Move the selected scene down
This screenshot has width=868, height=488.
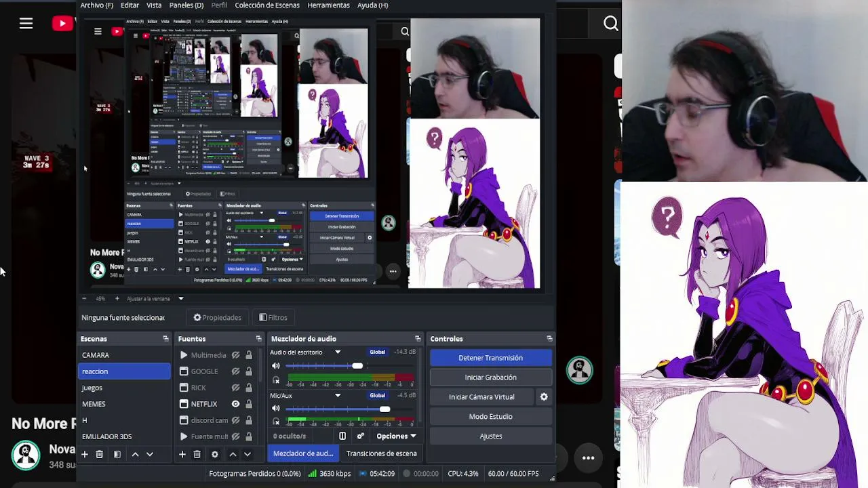pyautogui.click(x=150, y=454)
